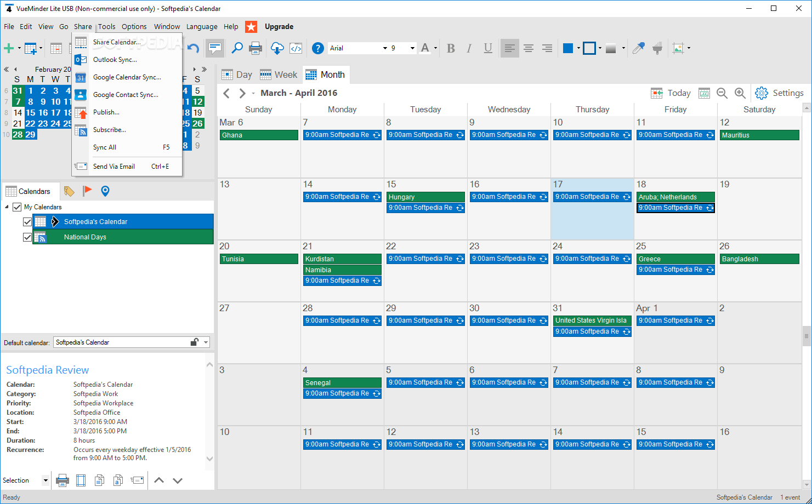Viewport: 812px width, 504px height.
Task: Go to previous month range arrow
Action: coord(226,93)
